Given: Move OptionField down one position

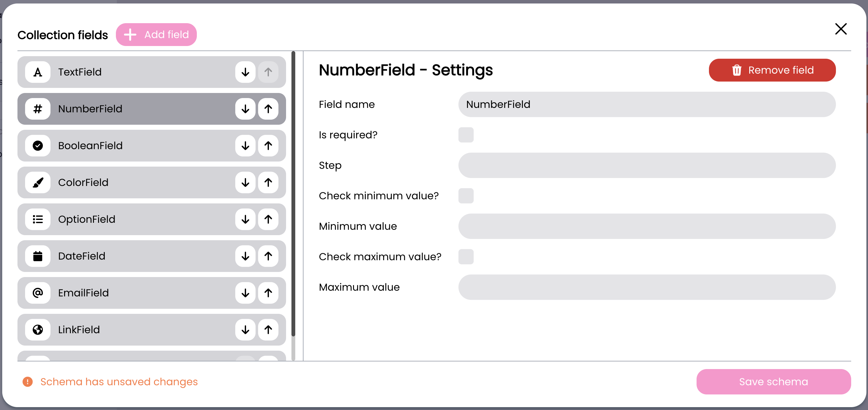Looking at the screenshot, I should [x=245, y=219].
